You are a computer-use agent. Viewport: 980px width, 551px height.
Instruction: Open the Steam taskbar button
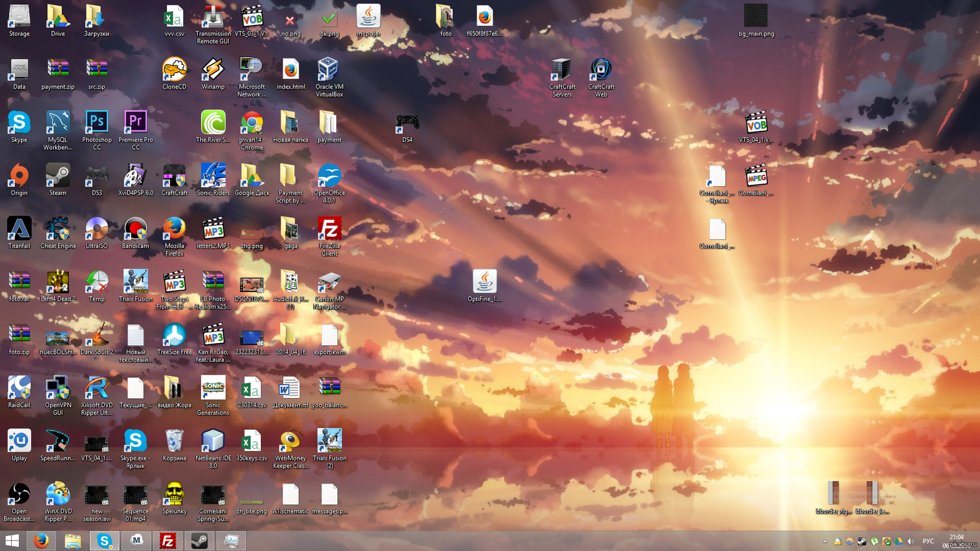coord(200,541)
